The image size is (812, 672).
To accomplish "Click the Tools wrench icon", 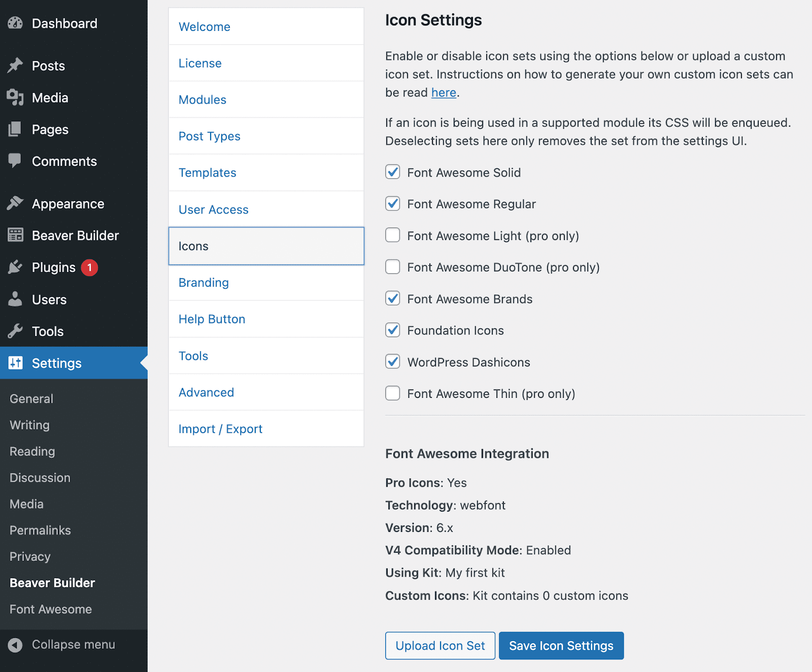I will [15, 331].
